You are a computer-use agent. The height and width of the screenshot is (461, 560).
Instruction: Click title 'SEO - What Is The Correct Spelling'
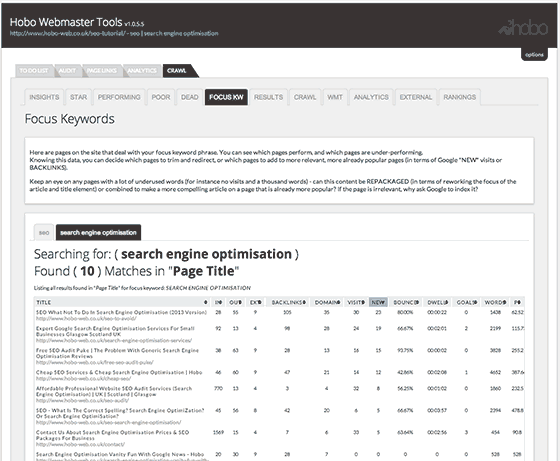point(120,414)
